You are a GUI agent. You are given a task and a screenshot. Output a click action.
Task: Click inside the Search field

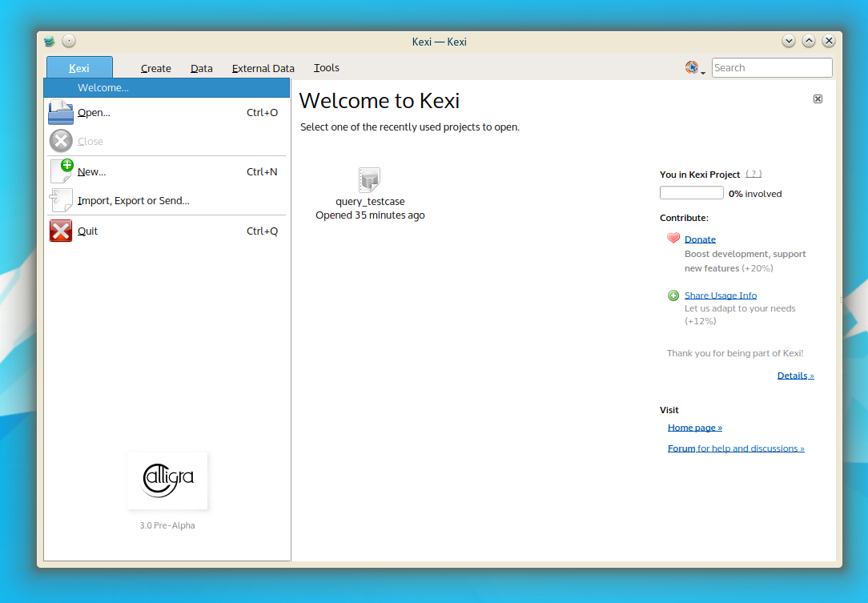pos(771,68)
